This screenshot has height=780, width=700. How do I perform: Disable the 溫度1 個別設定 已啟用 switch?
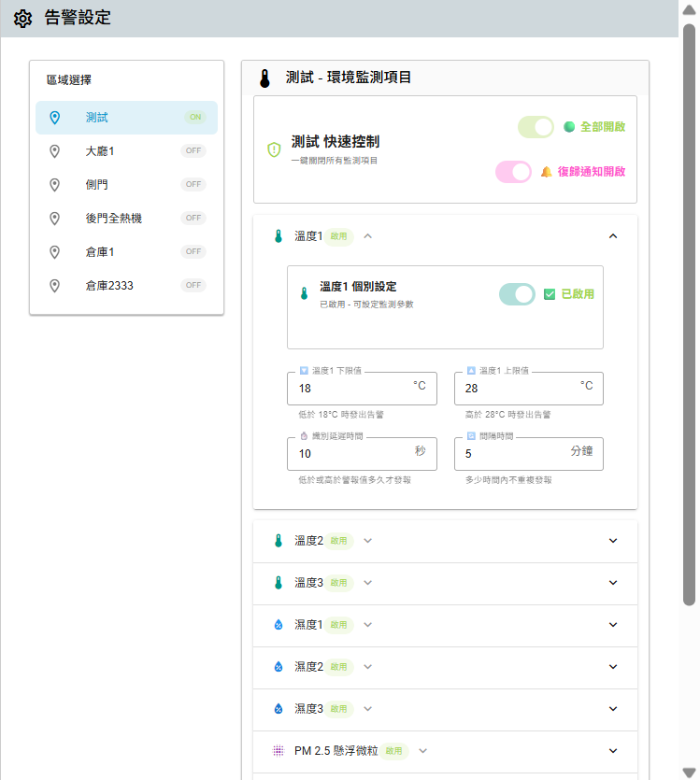tap(517, 294)
